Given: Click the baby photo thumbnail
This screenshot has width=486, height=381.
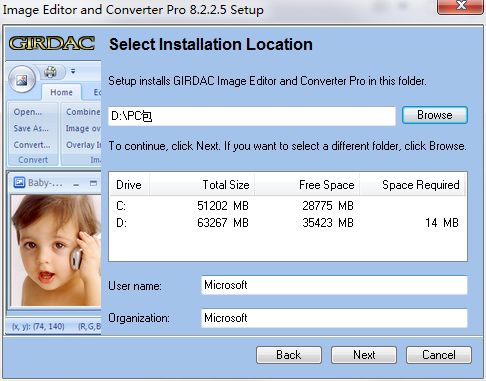Looking at the screenshot, I should (56, 251).
